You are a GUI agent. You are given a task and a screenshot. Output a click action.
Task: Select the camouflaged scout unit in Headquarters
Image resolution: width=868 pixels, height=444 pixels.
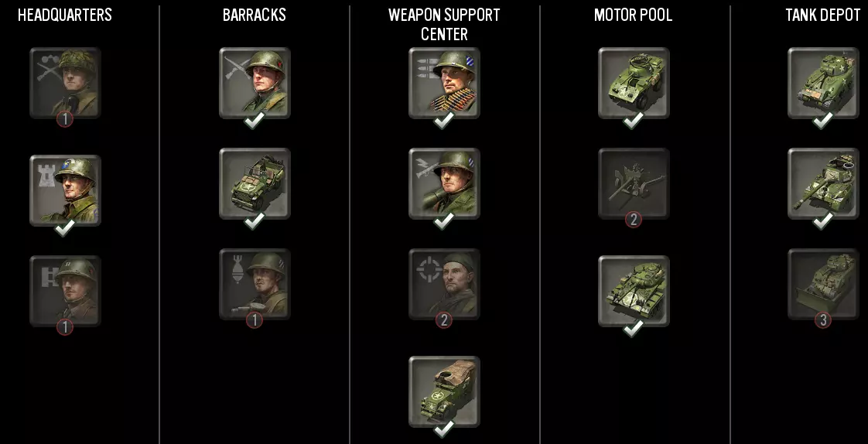coord(65,83)
